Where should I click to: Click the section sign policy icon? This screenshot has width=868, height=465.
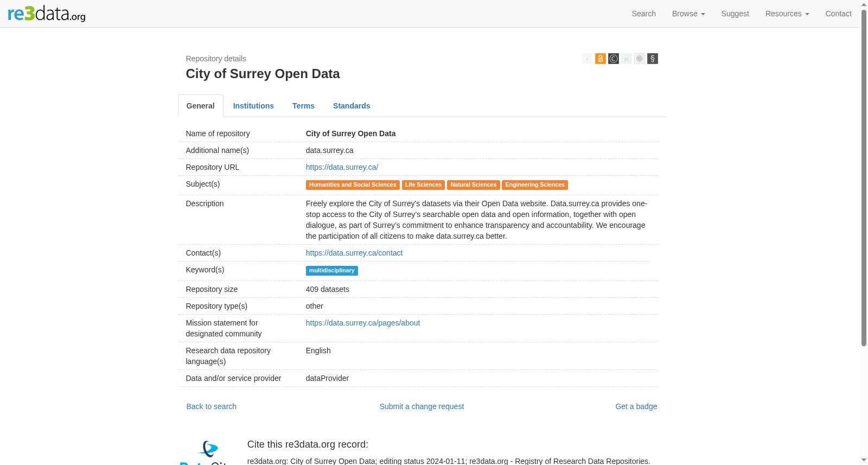(x=653, y=59)
